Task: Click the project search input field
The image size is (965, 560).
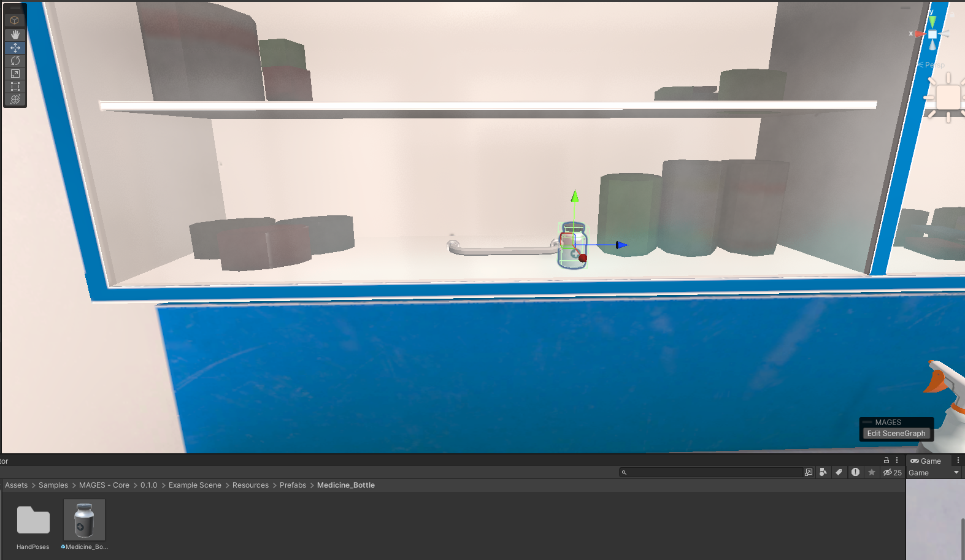Action: (x=714, y=472)
